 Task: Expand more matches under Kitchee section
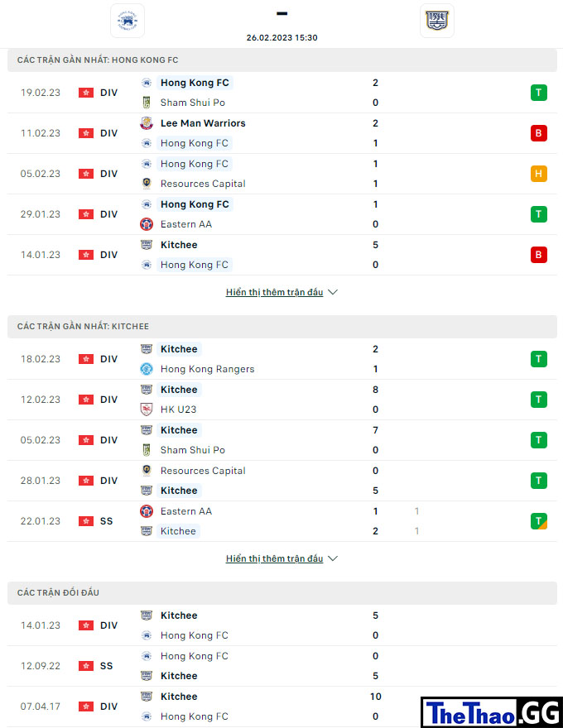coord(275,558)
